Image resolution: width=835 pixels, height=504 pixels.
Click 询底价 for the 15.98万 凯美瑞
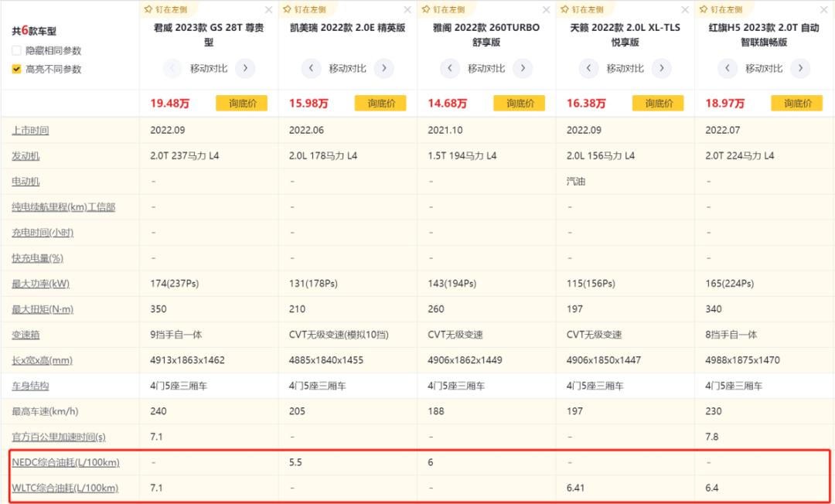[380, 104]
